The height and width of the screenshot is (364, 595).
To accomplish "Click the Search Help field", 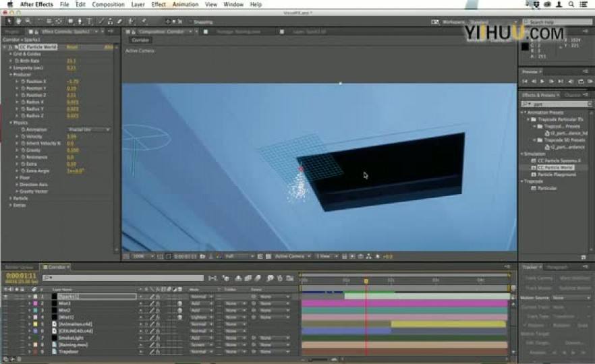I will click(557, 22).
